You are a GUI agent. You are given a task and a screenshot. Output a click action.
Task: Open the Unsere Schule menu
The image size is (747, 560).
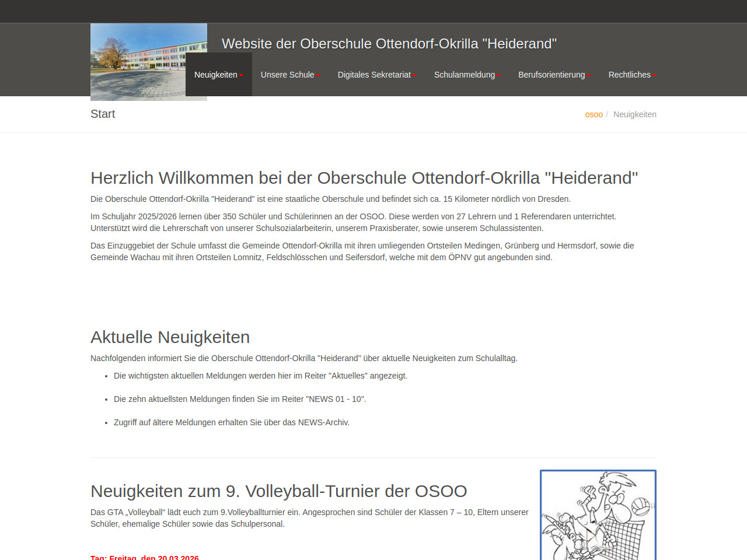(x=289, y=75)
